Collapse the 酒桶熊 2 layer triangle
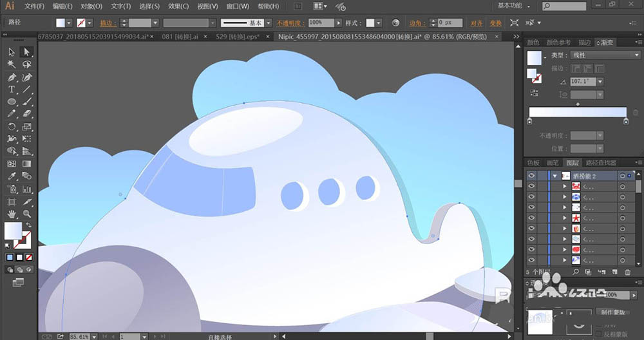Image resolution: width=644 pixels, height=340 pixels. point(555,176)
